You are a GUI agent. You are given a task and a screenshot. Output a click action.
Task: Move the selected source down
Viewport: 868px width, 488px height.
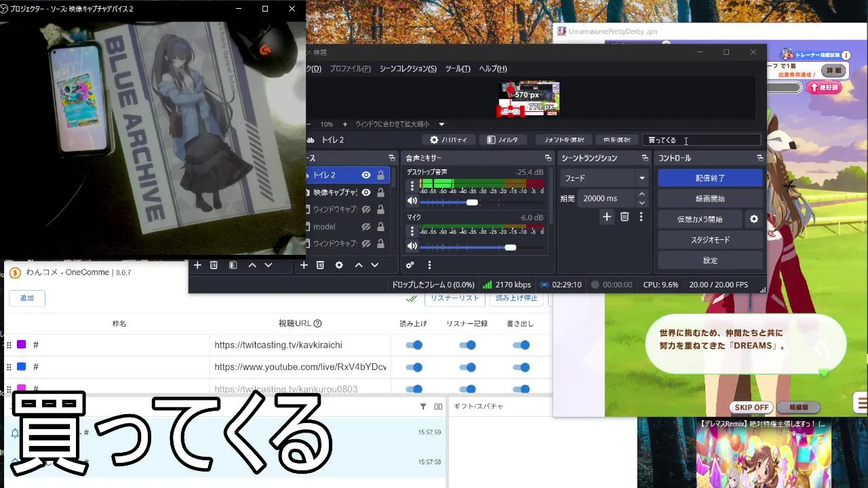(374, 265)
